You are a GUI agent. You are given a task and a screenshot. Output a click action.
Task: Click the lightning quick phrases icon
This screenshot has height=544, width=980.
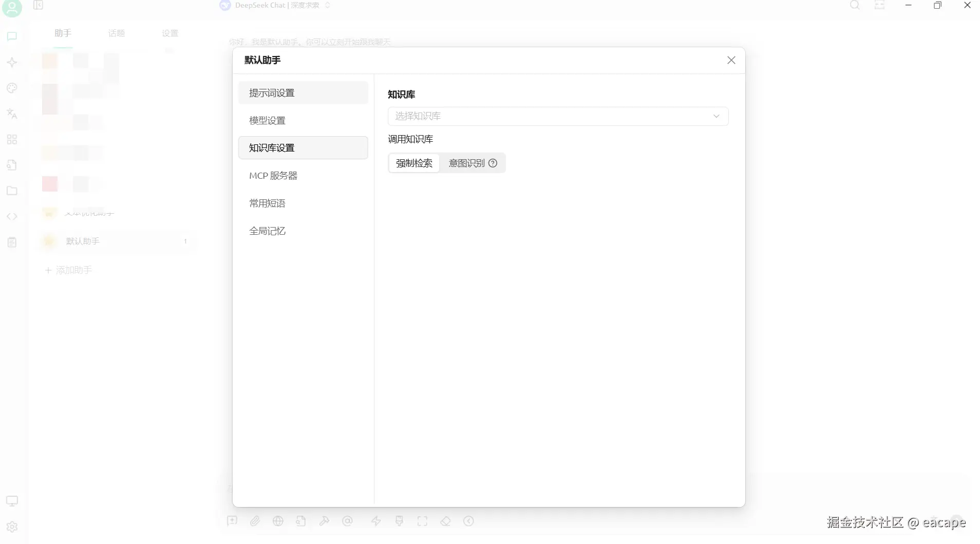click(x=376, y=521)
